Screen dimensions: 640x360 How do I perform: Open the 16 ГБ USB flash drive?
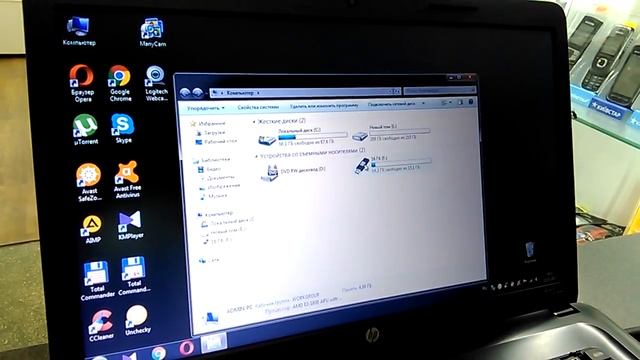(362, 166)
